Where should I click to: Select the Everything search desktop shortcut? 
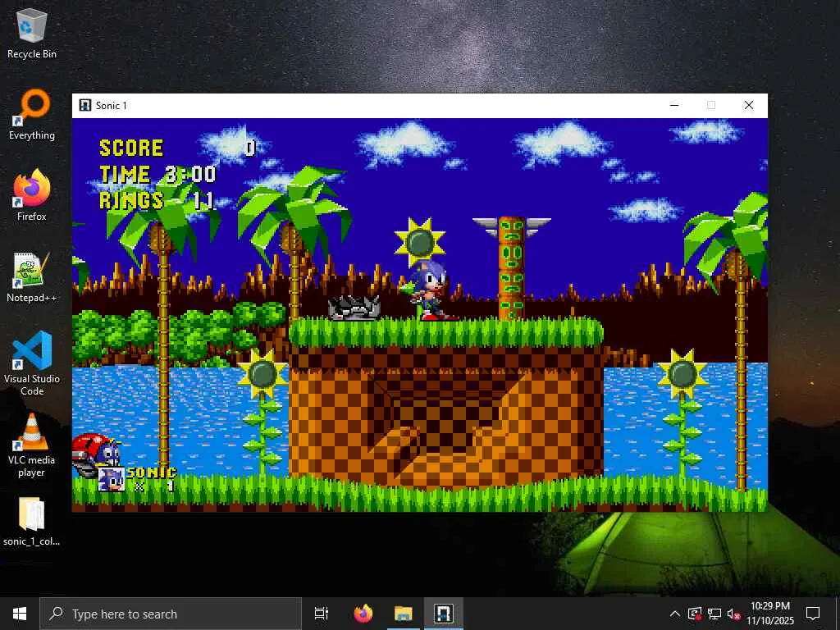pyautogui.click(x=32, y=115)
